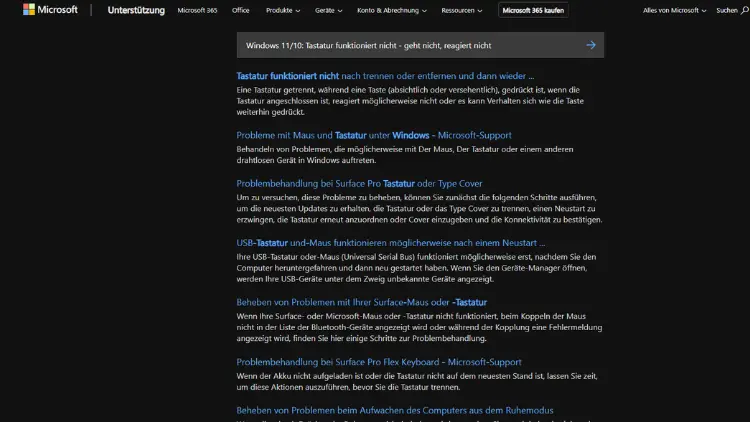Viewport: 750px width, 422px height.
Task: Submit search with the arrow icon
Action: coord(591,45)
